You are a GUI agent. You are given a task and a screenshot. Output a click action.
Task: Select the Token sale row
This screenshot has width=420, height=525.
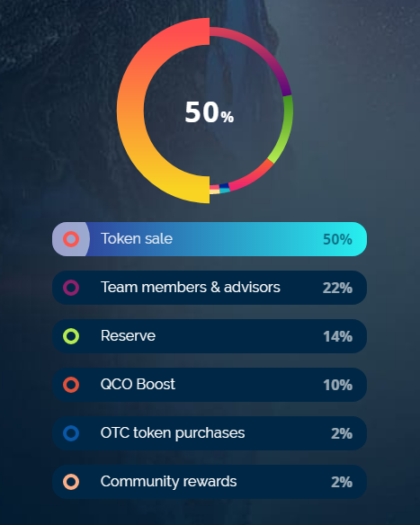click(x=210, y=239)
